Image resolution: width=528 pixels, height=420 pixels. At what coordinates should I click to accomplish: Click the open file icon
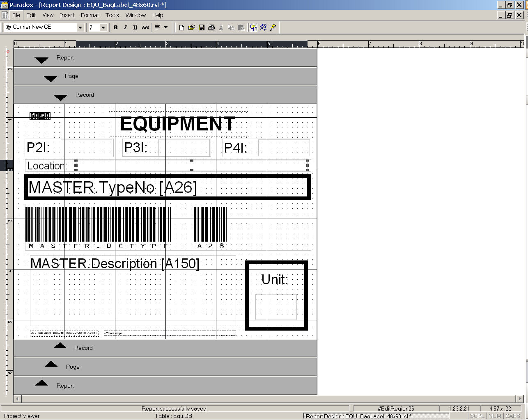pos(191,27)
